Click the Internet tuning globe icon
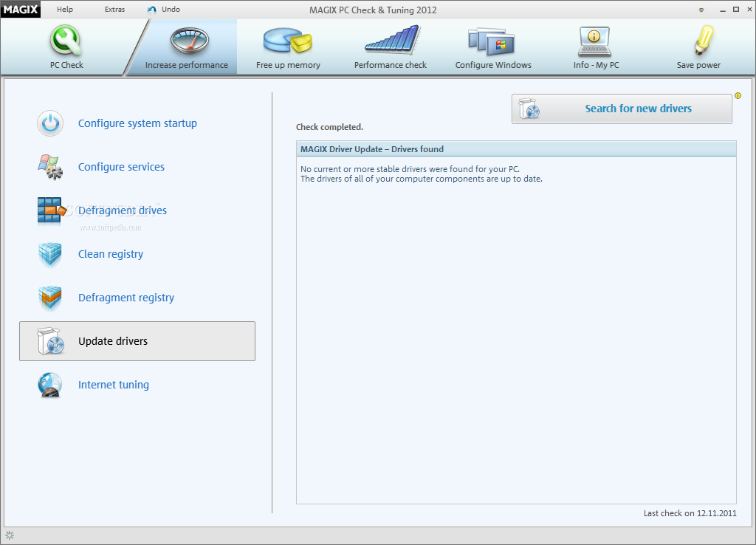Image resolution: width=756 pixels, height=545 pixels. (50, 385)
